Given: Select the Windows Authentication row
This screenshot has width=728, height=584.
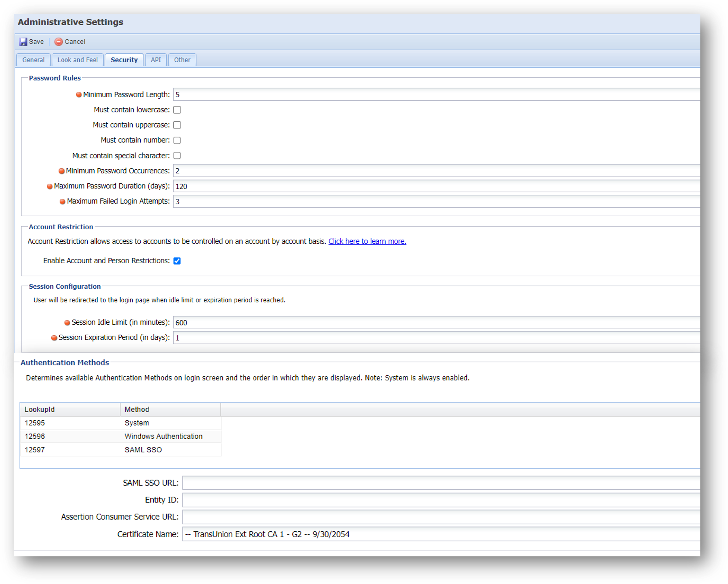Looking at the screenshot, I should 121,436.
